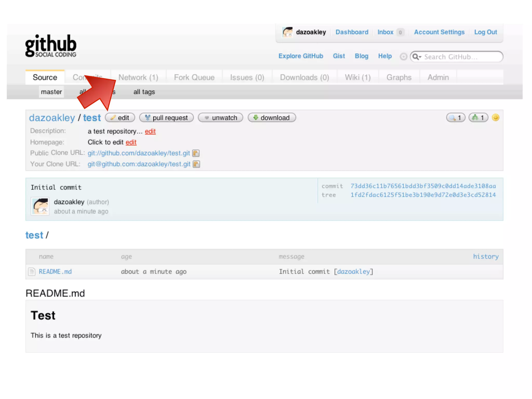Click the commit author's avatar thumbnail
The image size is (532, 399).
[40, 206]
